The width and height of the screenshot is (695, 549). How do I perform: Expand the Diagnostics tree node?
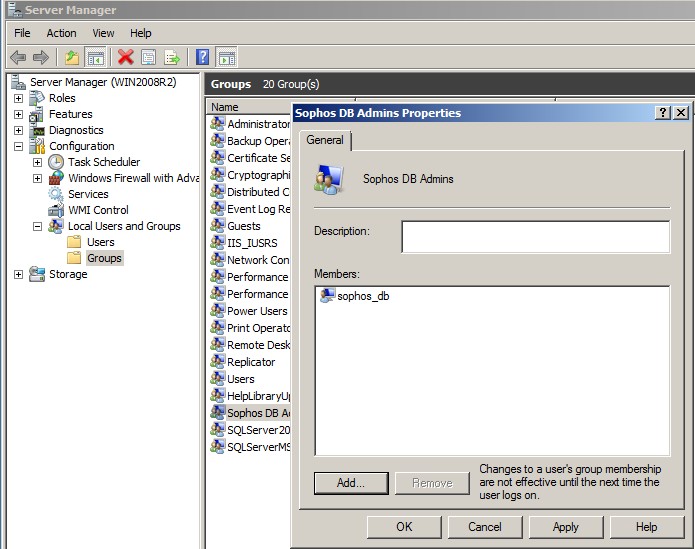18,130
